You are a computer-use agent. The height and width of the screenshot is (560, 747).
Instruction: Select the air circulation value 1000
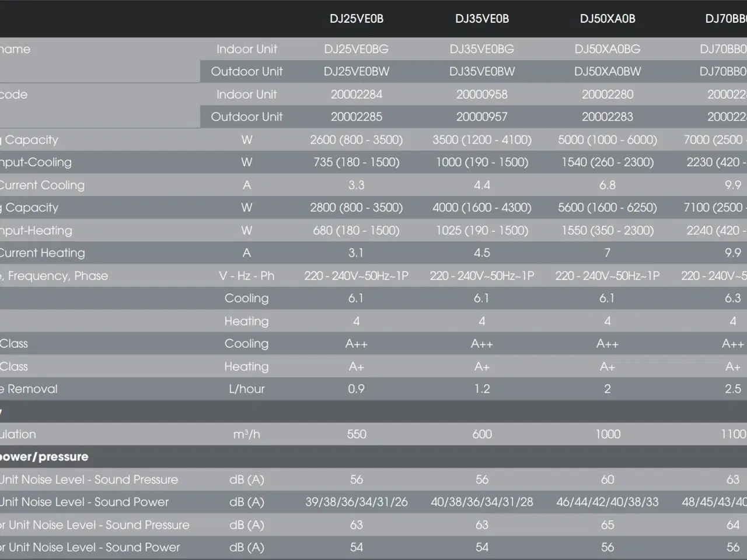pos(608,434)
